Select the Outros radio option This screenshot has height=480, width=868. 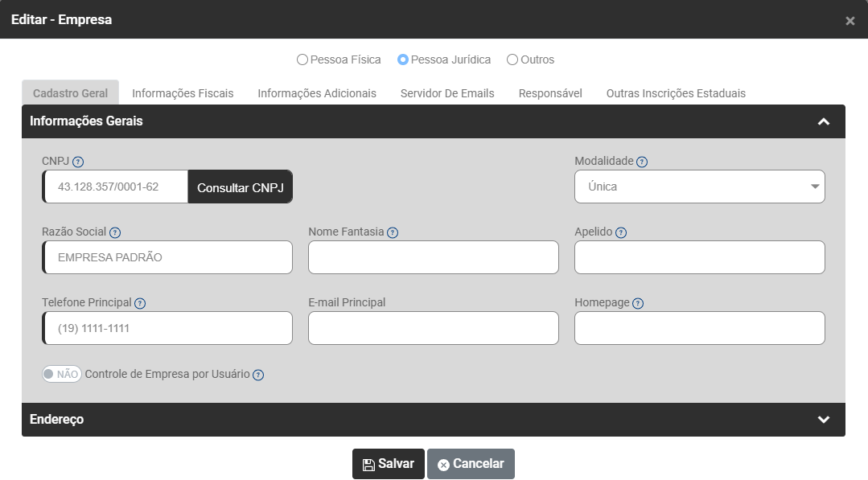click(512, 59)
